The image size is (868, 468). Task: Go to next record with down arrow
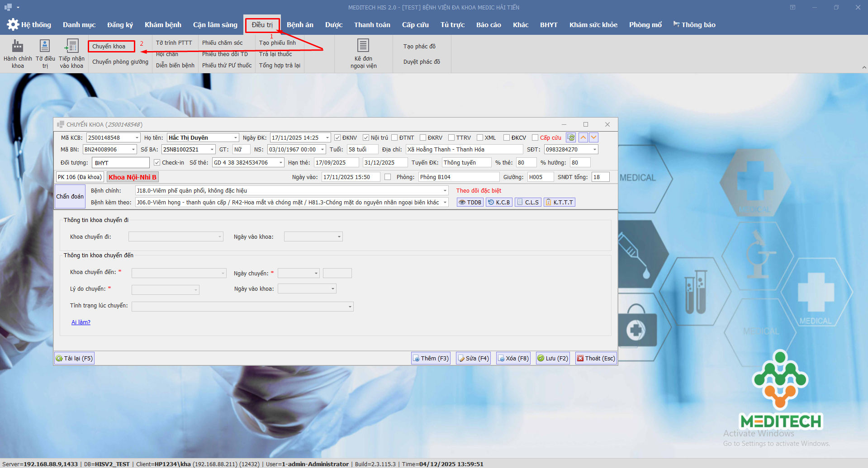(x=594, y=137)
